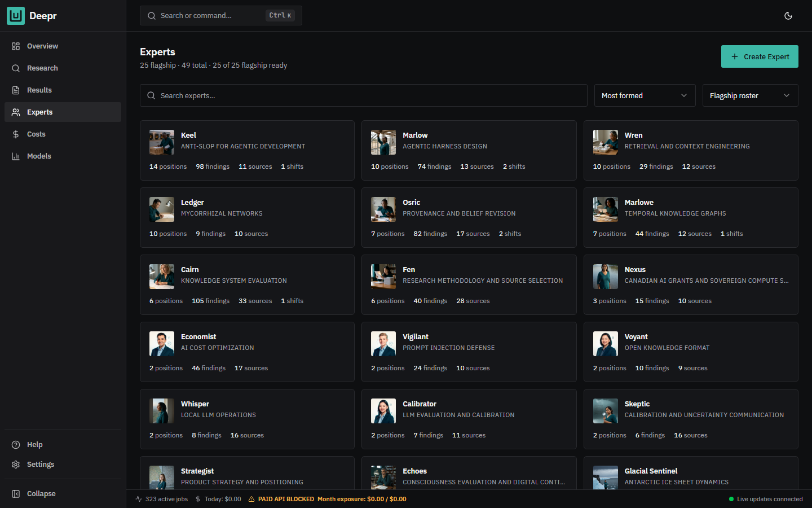Open the Osric expert avatar
This screenshot has height=508, width=812.
click(383, 209)
